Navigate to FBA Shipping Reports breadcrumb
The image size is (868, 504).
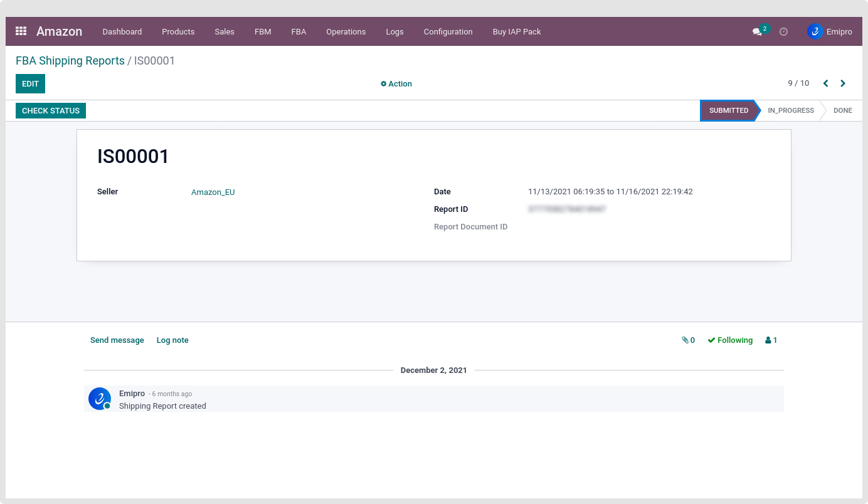[70, 61]
